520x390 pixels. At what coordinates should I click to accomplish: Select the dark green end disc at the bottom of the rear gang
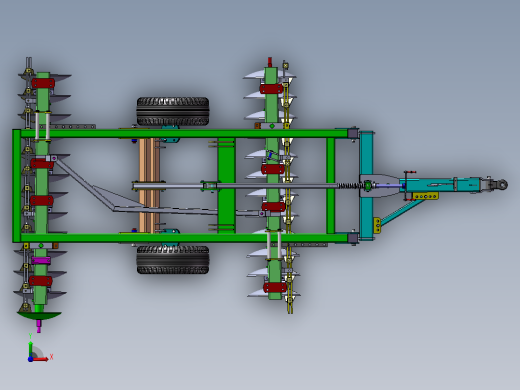(39, 316)
